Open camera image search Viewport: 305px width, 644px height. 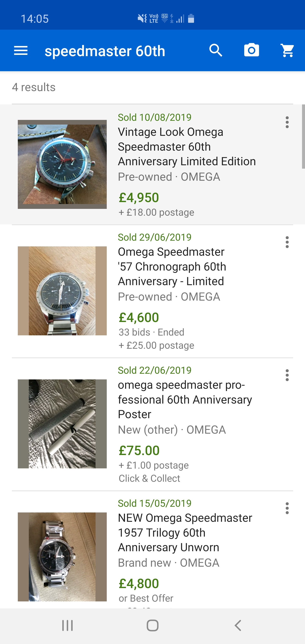(x=251, y=50)
